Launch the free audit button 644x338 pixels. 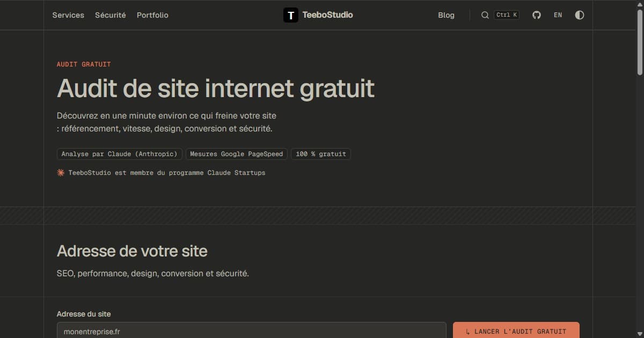tap(516, 330)
